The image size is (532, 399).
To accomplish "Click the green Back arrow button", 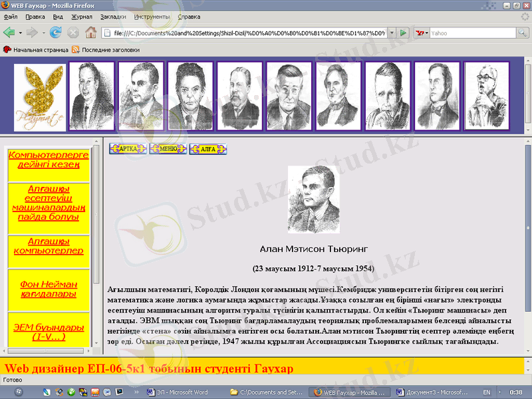I will (9, 33).
